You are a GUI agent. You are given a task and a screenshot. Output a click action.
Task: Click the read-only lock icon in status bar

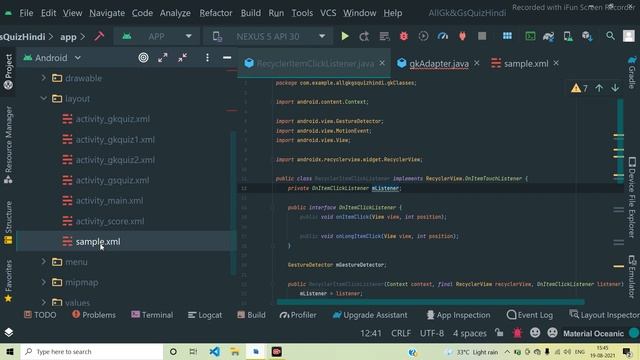[x=499, y=333]
